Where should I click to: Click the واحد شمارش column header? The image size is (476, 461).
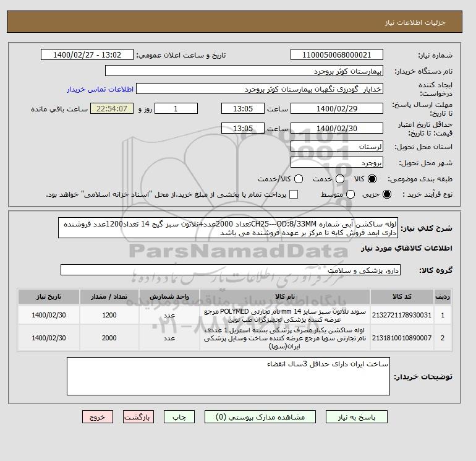(x=169, y=296)
